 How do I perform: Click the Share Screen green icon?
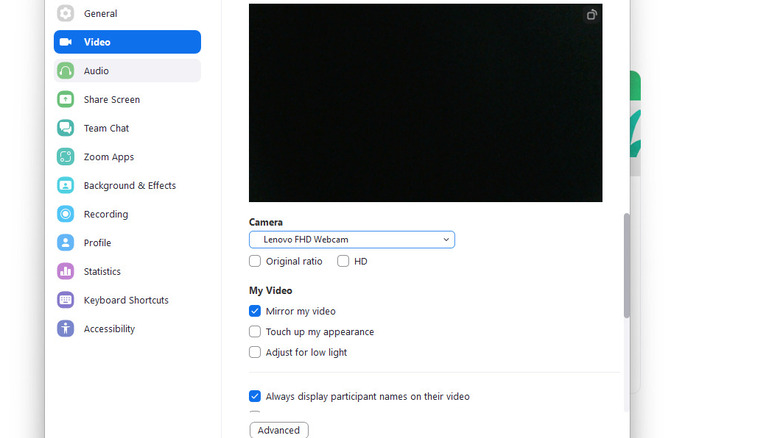click(65, 100)
